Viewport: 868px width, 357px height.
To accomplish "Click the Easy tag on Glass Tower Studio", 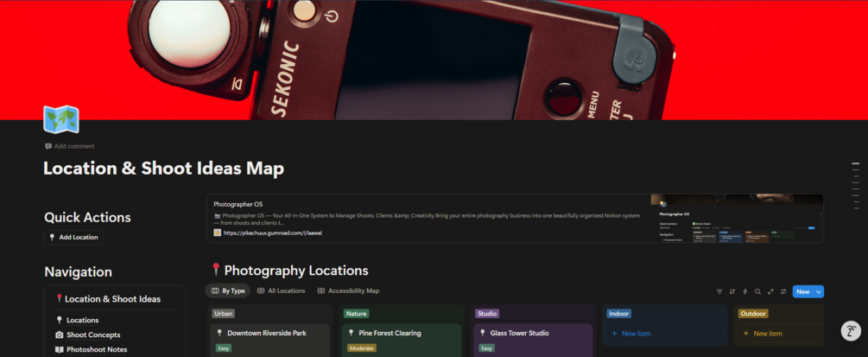I will [x=486, y=348].
